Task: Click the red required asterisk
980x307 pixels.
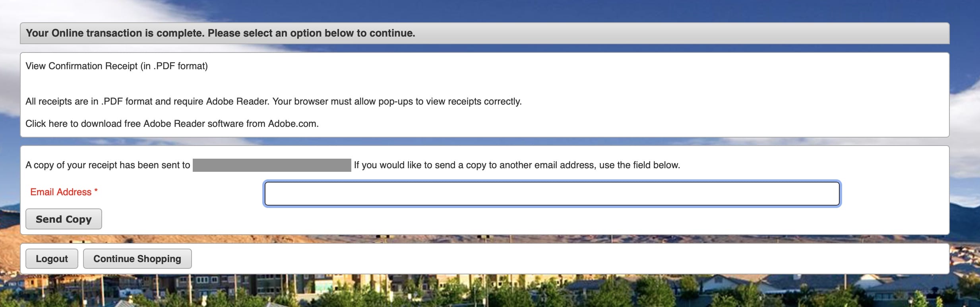Action: 96,191
